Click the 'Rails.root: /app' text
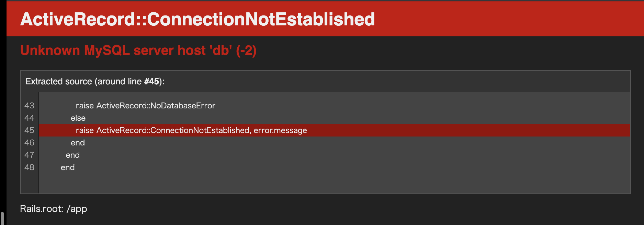This screenshot has width=644, height=225. [54, 209]
